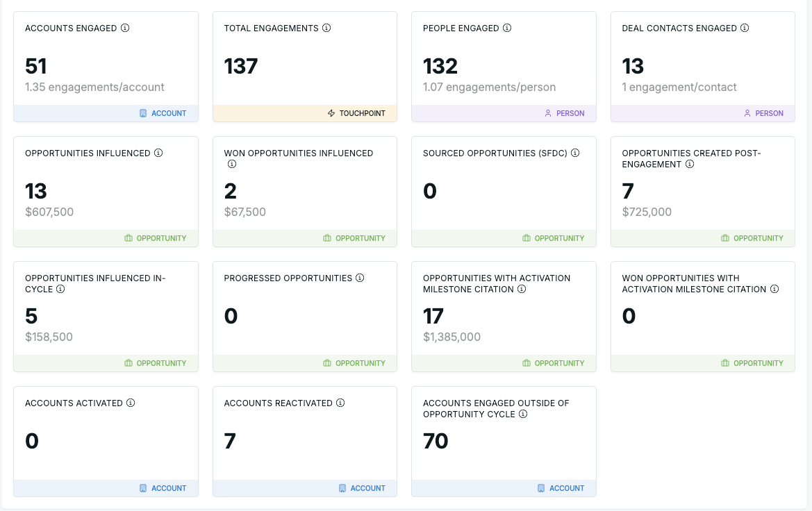
Task: Click Person tag on Deal Contacts Engaged card
Action: click(763, 113)
